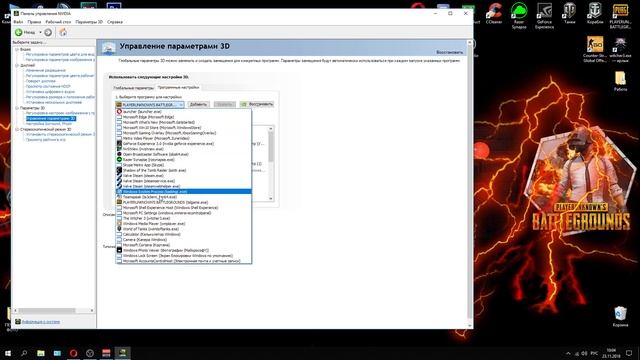Click the NVIDIA Control Panel taskbar icon
The height and width of the screenshot is (360, 640).
tap(122, 353)
